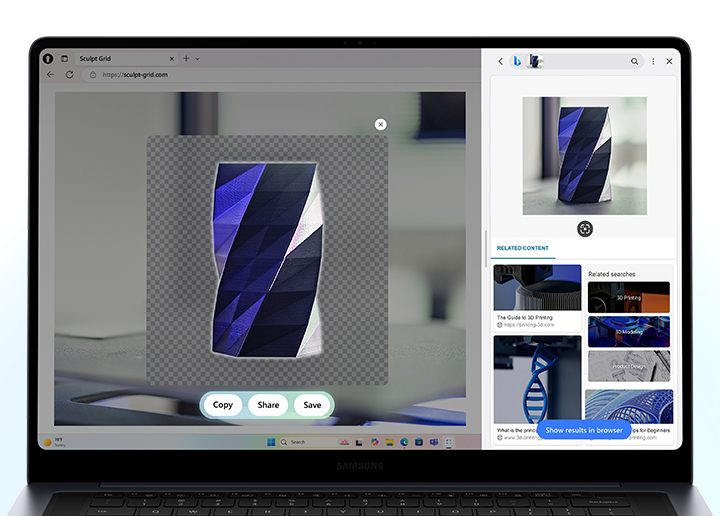
Task: Click the magnifier search icon in panel
Action: tap(634, 61)
